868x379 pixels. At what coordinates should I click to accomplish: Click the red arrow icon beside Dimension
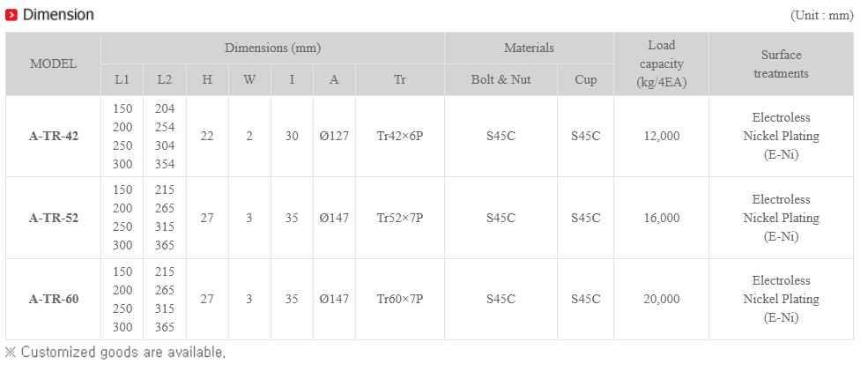pyautogui.click(x=11, y=15)
